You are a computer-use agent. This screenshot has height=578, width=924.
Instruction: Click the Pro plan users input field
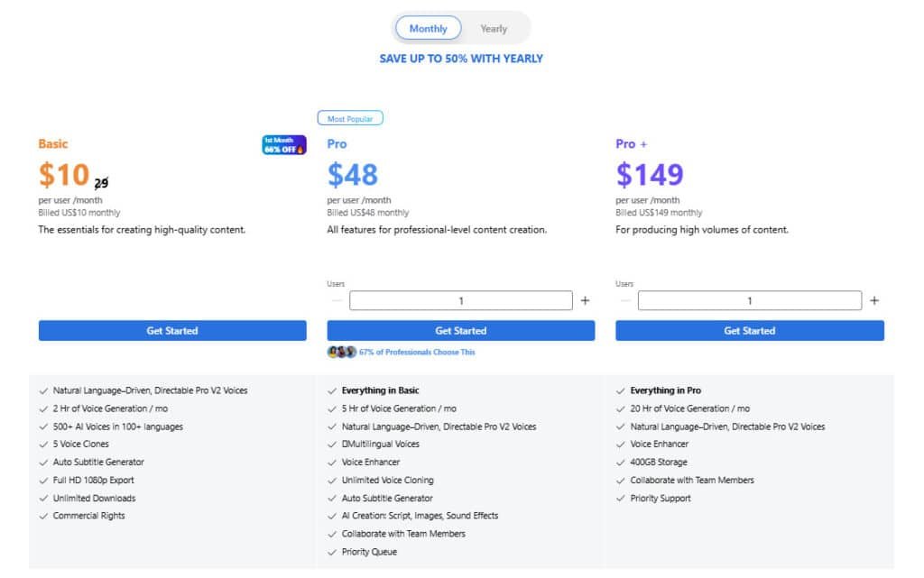pyautogui.click(x=461, y=301)
